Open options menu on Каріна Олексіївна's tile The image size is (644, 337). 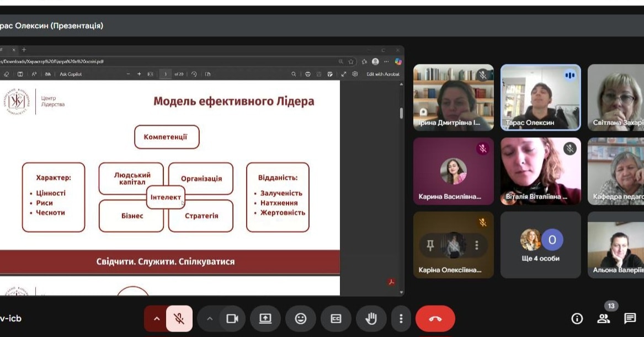[476, 245]
